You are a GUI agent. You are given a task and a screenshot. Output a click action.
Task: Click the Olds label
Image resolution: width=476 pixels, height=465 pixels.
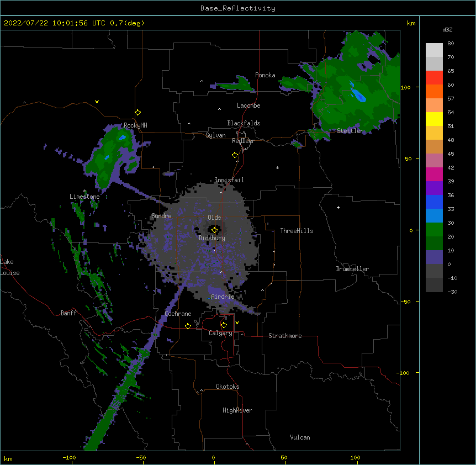(214, 218)
